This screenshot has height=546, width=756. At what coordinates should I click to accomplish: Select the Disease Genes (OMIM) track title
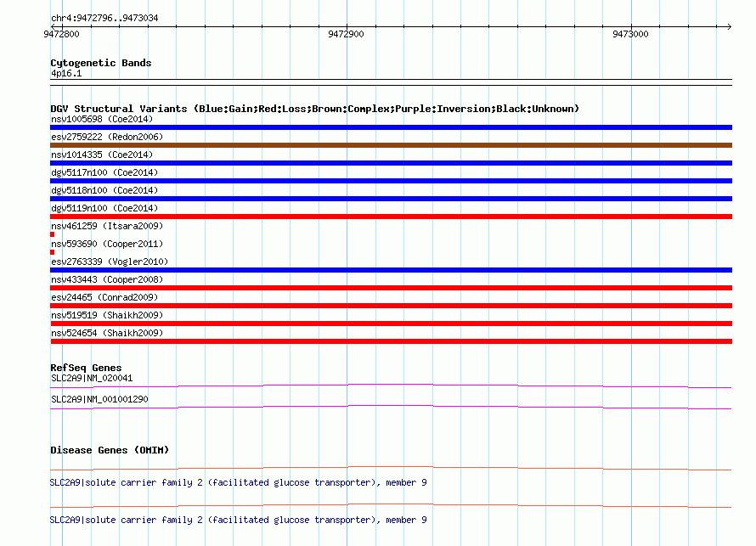[x=110, y=450]
